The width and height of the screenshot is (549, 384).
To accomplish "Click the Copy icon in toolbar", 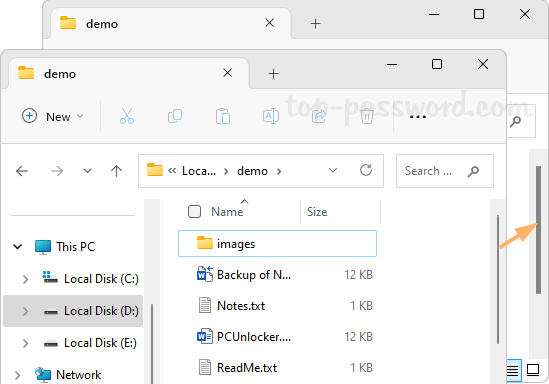I will pyautogui.click(x=175, y=116).
